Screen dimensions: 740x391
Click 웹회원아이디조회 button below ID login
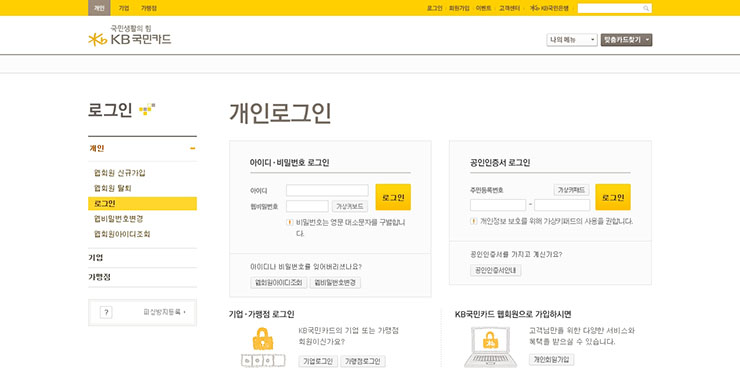coord(278,282)
